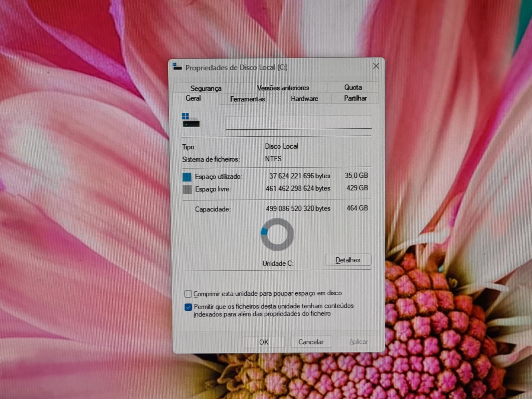
Task: Click the '429 GB' free value
Action: click(357, 188)
